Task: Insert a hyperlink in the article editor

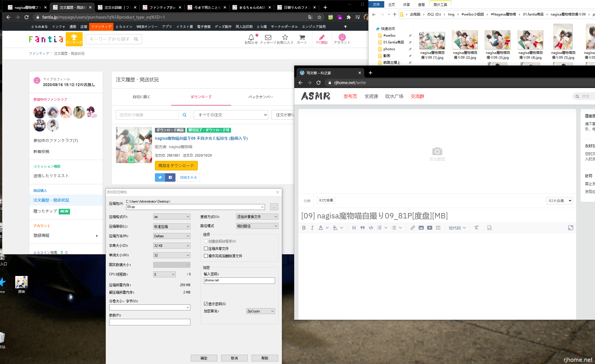Action: pos(412,228)
